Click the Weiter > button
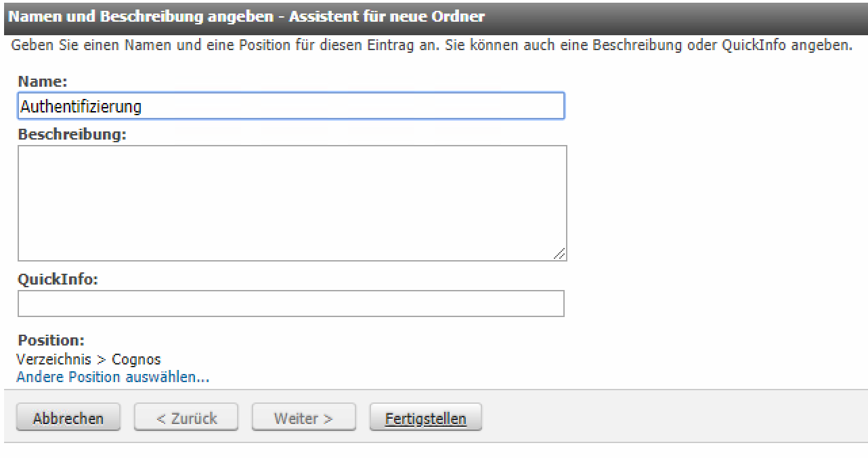868x458 pixels. coord(303,418)
